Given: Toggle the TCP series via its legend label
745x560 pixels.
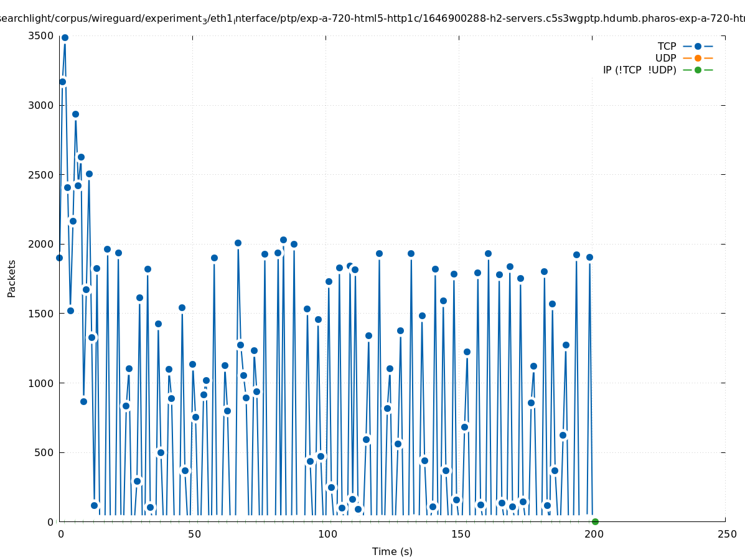Looking at the screenshot, I should 667,46.
